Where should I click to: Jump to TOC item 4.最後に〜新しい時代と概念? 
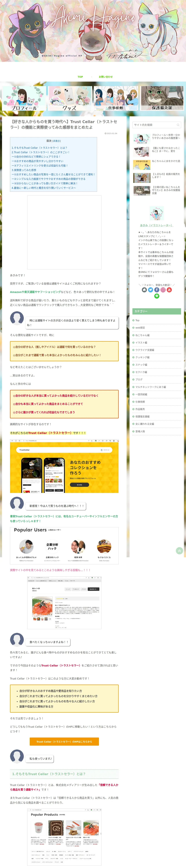point(44,188)
